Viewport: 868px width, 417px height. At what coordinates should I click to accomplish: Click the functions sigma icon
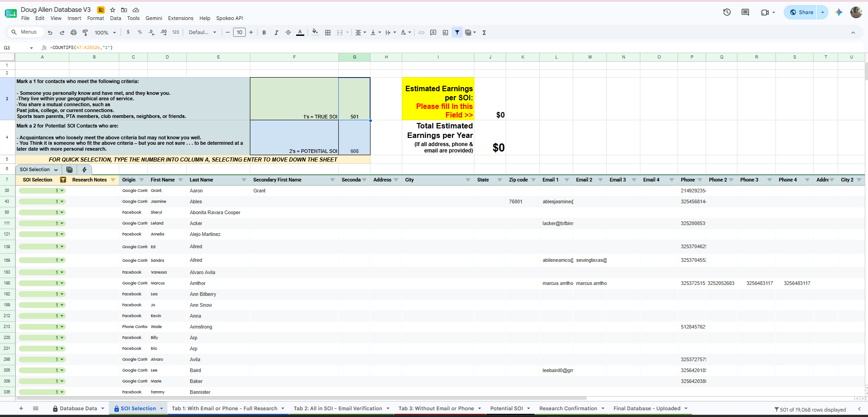click(x=484, y=33)
